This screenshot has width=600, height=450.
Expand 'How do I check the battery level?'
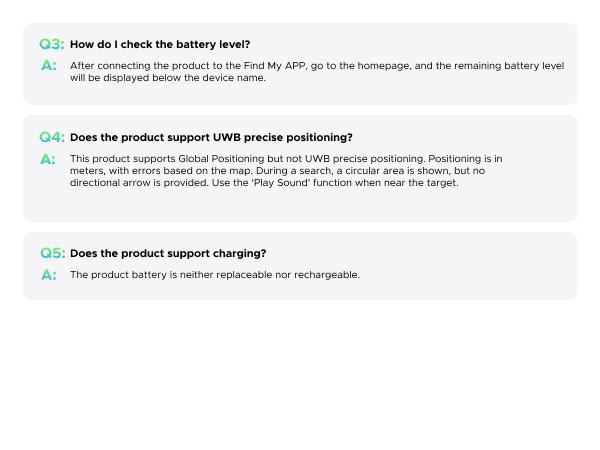160,44
